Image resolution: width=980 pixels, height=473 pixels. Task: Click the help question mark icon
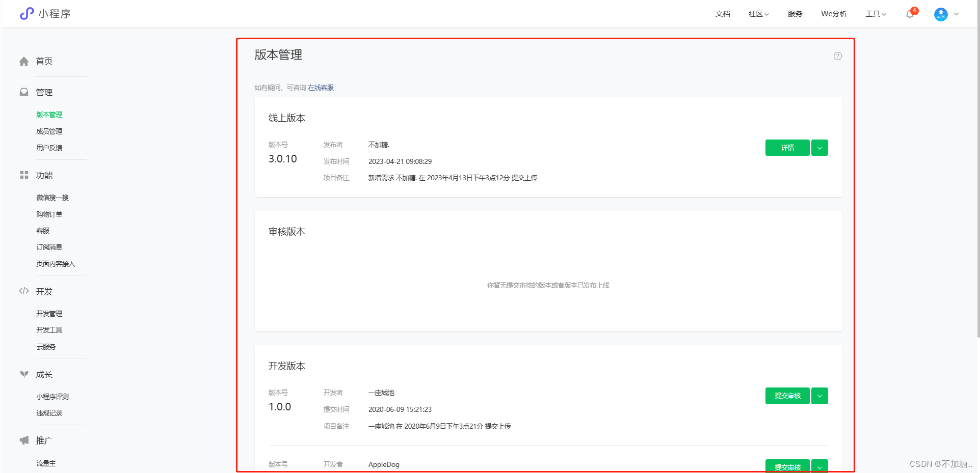click(x=837, y=56)
